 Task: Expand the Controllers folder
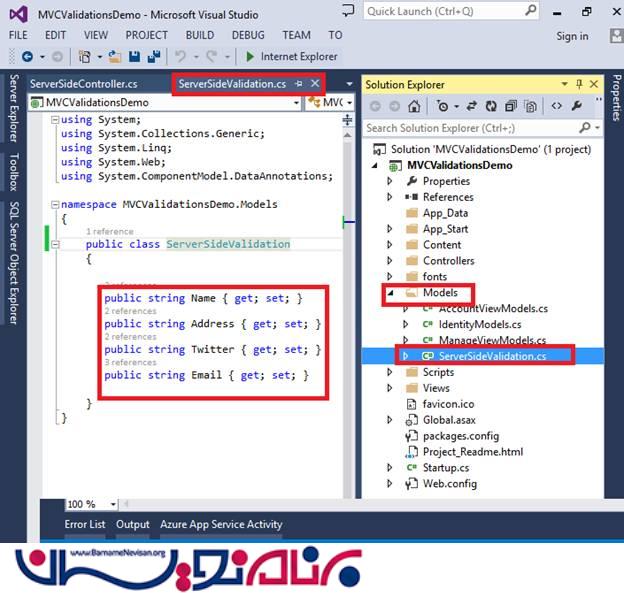391,261
